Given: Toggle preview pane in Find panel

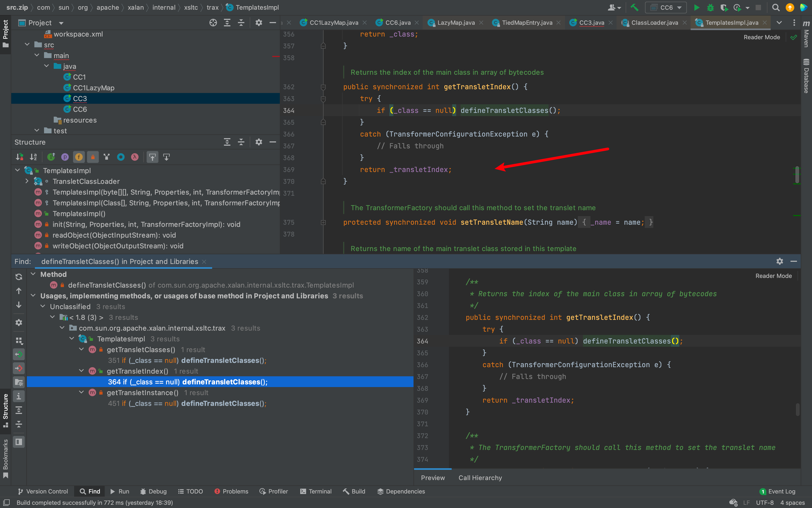Looking at the screenshot, I should coord(19,441).
